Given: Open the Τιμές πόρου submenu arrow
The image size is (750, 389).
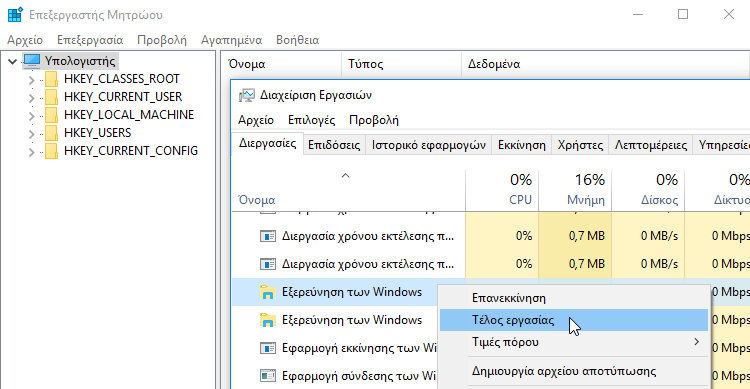Looking at the screenshot, I should [x=697, y=342].
